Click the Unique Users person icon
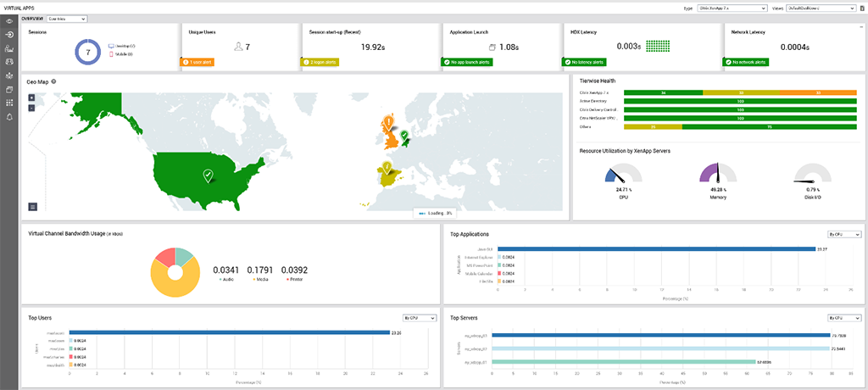Image resolution: width=868 pixels, height=390 pixels. 238,47
